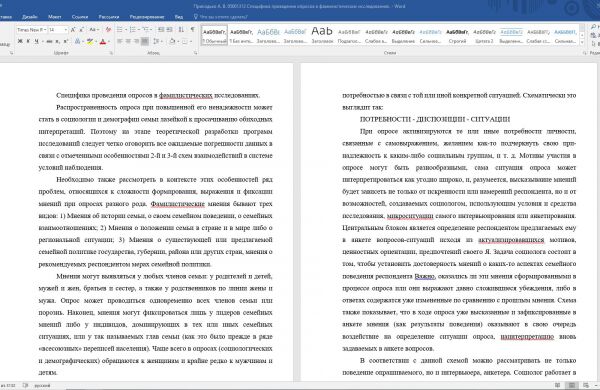Screen dimensions: 600x390
Task: Open proofing errors status bar icon
Action: point(25,385)
